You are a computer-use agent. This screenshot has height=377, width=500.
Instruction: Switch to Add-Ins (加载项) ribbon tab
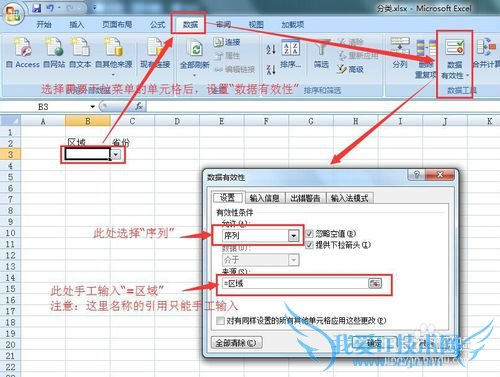tap(293, 25)
